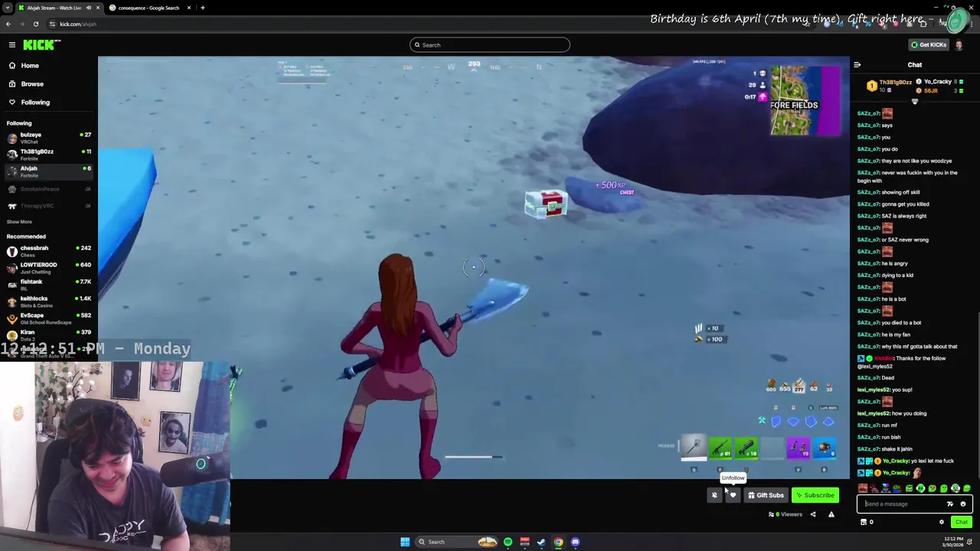The width and height of the screenshot is (980, 551).
Task: Click the 6 Viewers count
Action: 786,515
